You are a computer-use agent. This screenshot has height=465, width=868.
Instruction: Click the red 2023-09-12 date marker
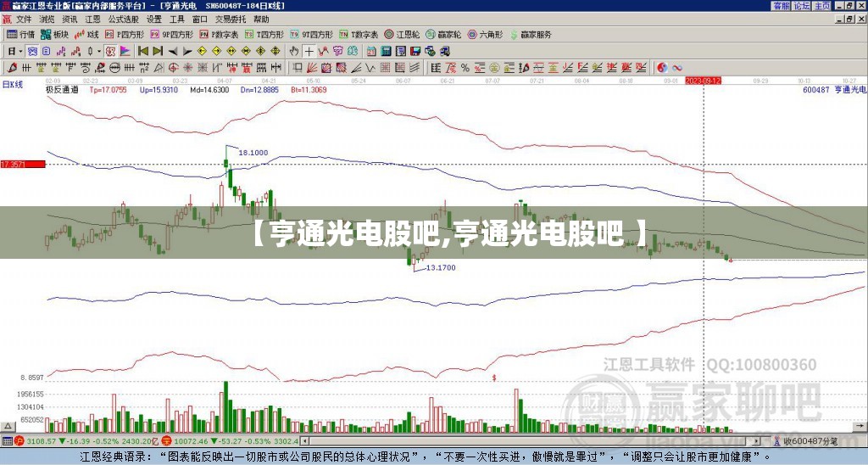pos(703,81)
